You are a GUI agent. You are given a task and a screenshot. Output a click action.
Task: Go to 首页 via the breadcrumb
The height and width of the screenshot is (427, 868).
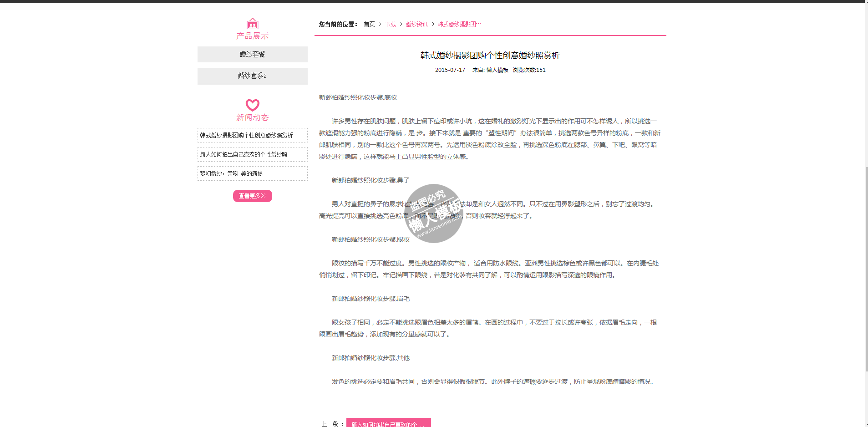tap(369, 24)
